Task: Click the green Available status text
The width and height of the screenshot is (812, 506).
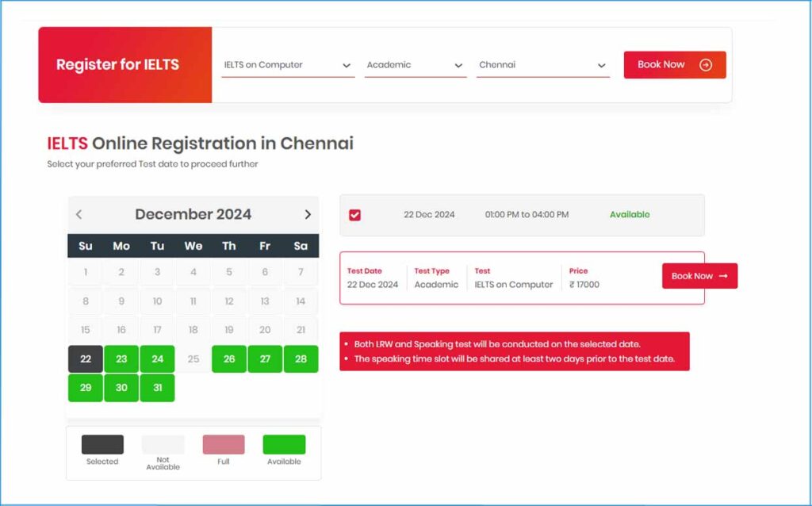Action: coord(630,214)
